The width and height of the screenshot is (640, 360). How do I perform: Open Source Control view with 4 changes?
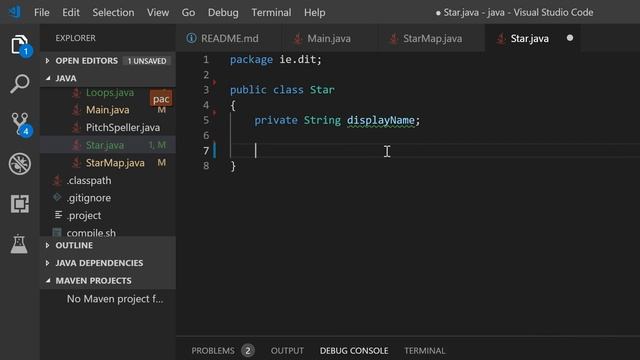point(20,124)
